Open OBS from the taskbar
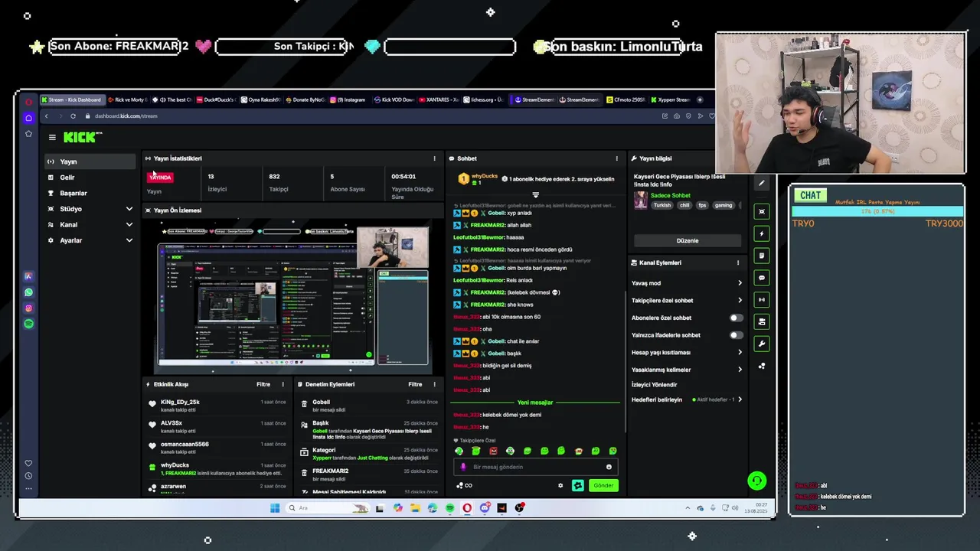This screenshot has height=551, width=980. tap(520, 508)
